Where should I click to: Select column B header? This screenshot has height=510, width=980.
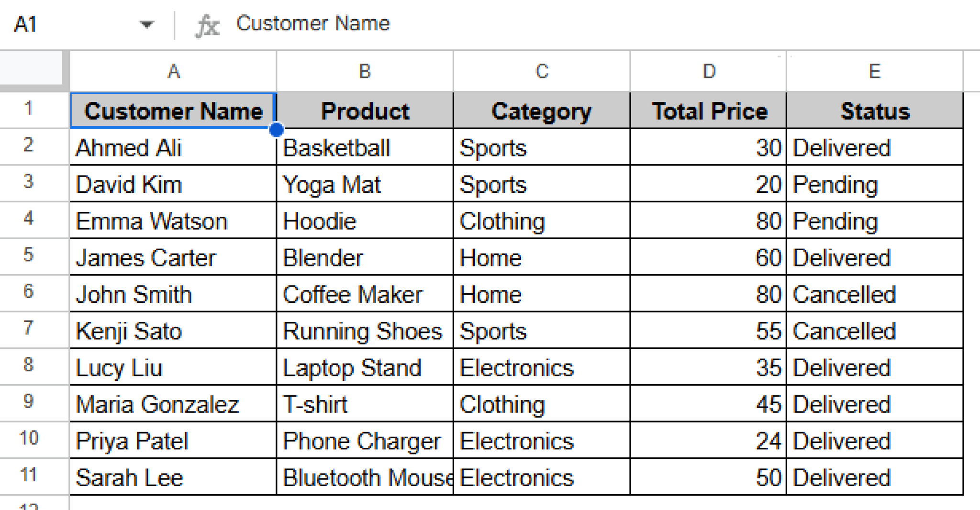364,71
